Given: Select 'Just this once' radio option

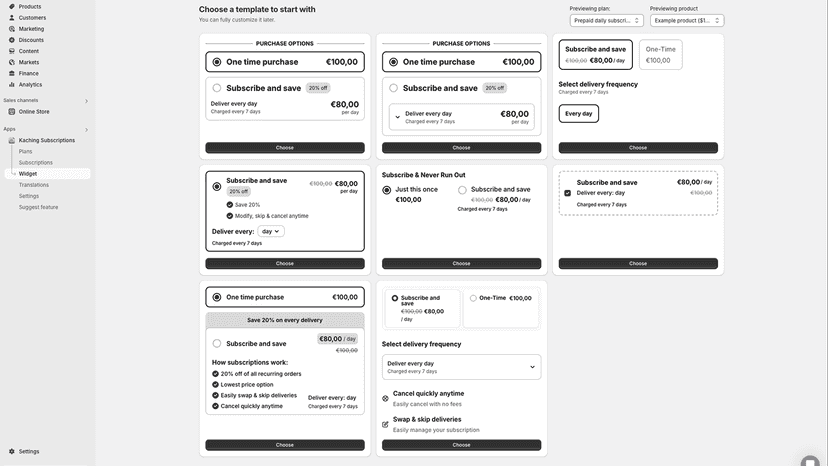Looking at the screenshot, I should pos(387,190).
